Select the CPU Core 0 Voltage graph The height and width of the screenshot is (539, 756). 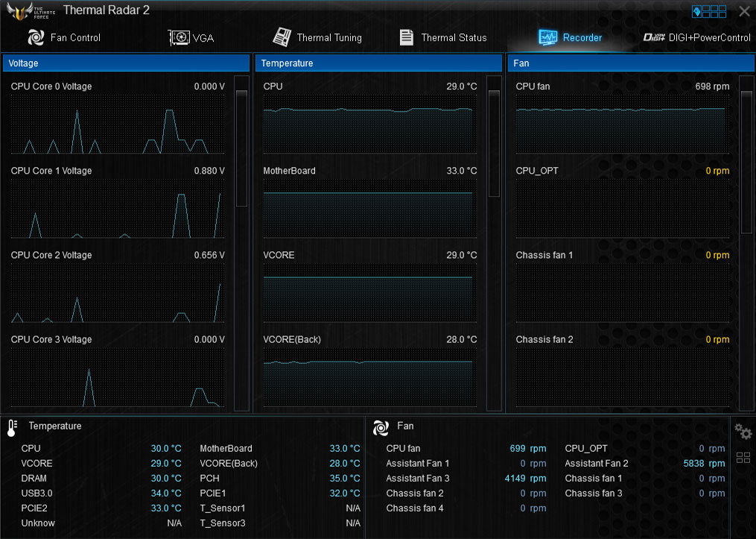[x=118, y=124]
